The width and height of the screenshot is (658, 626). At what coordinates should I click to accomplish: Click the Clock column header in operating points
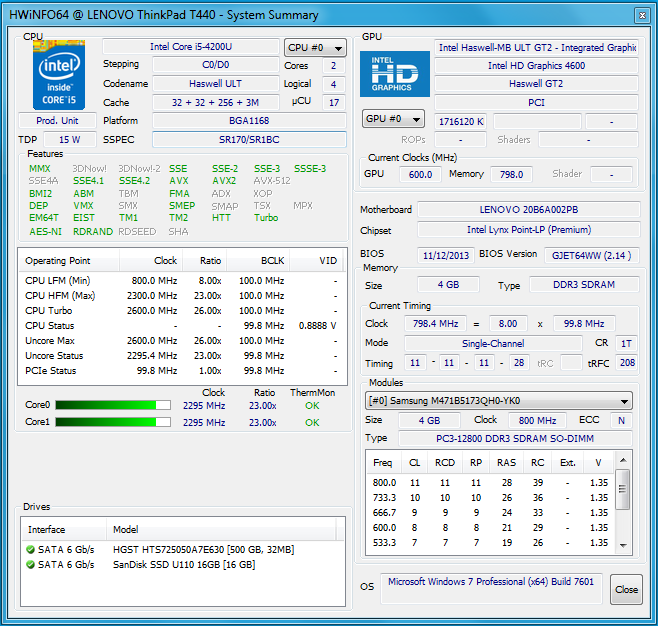(151, 261)
